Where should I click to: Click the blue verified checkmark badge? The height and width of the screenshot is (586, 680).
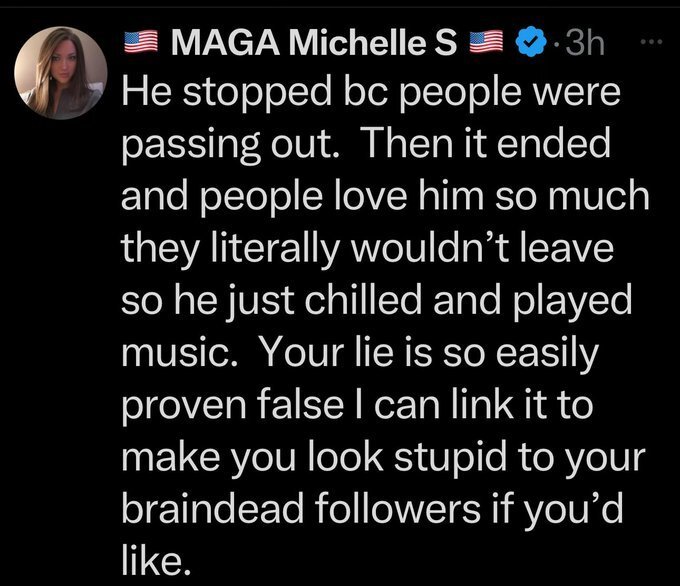(x=527, y=43)
